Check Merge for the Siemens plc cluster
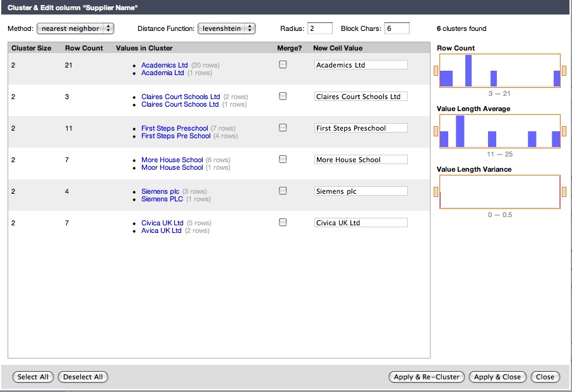This screenshot has width=572, height=392. pyautogui.click(x=283, y=191)
